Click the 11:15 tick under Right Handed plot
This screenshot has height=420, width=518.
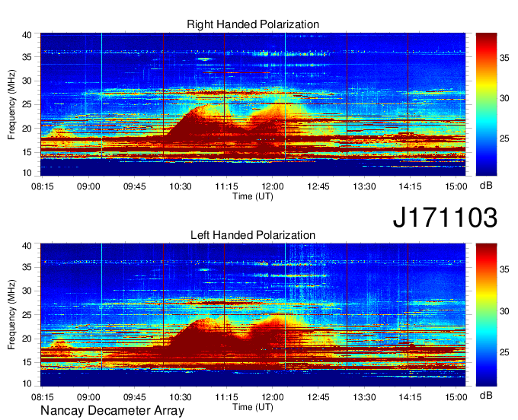[226, 186]
